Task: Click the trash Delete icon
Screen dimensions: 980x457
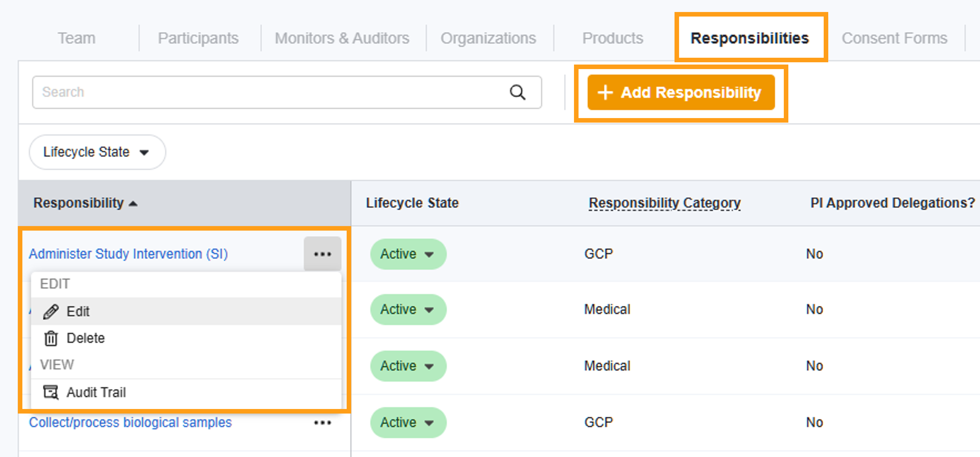Action: tap(51, 338)
